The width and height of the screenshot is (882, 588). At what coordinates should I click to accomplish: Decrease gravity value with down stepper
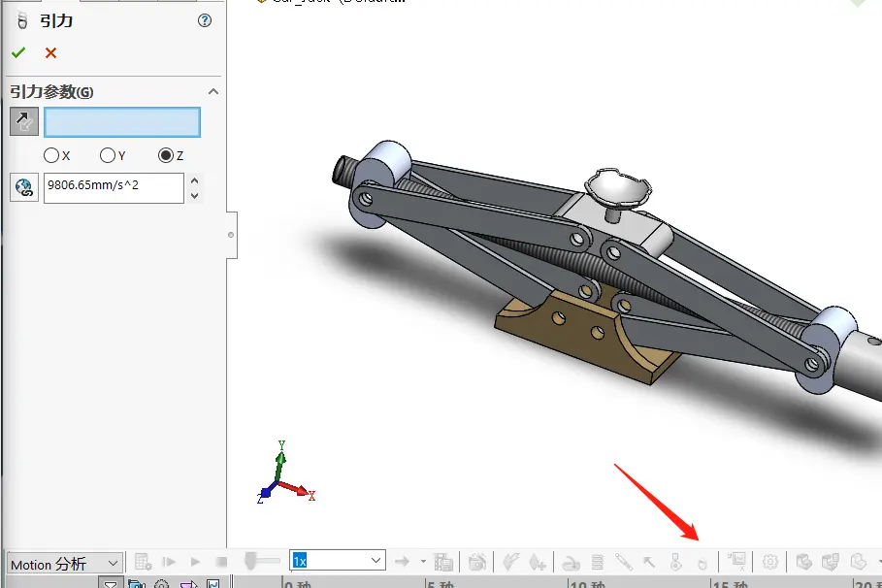[x=195, y=196]
